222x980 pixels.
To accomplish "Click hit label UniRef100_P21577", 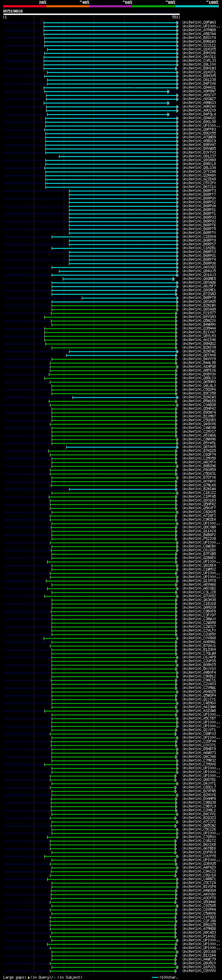I will pos(199,313).
